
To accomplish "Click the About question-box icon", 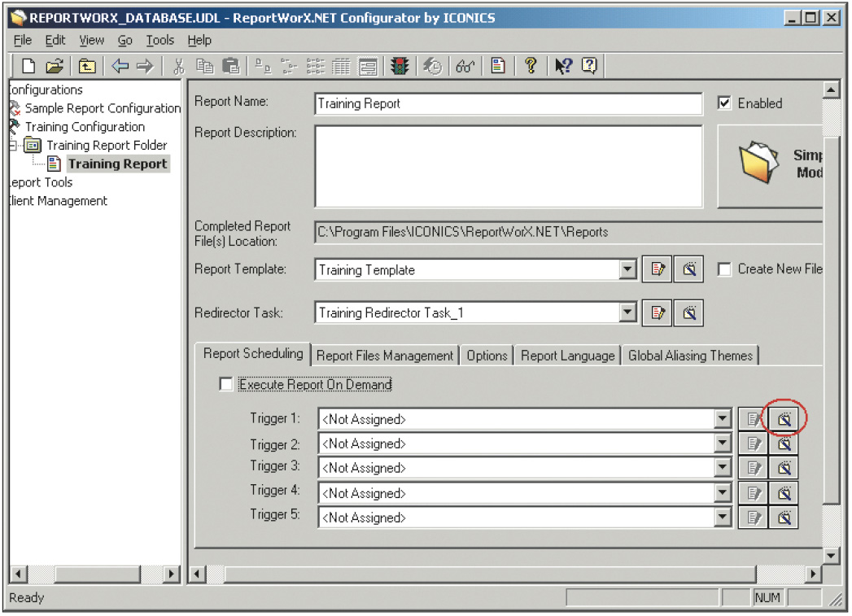I will tap(589, 66).
